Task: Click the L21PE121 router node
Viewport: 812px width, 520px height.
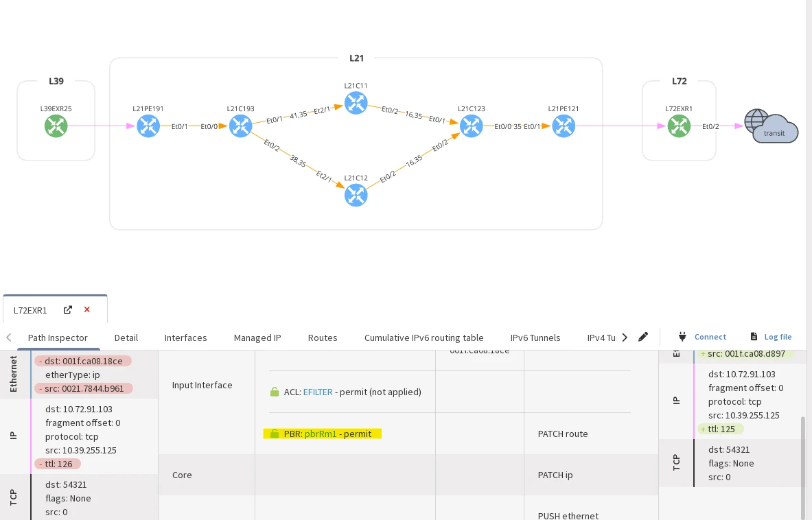Action: click(563, 126)
